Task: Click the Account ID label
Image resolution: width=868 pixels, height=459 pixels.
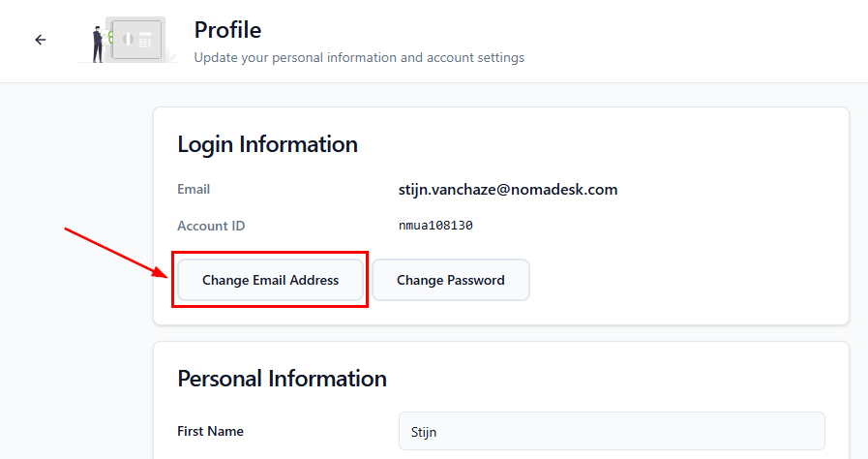Action: (x=211, y=226)
